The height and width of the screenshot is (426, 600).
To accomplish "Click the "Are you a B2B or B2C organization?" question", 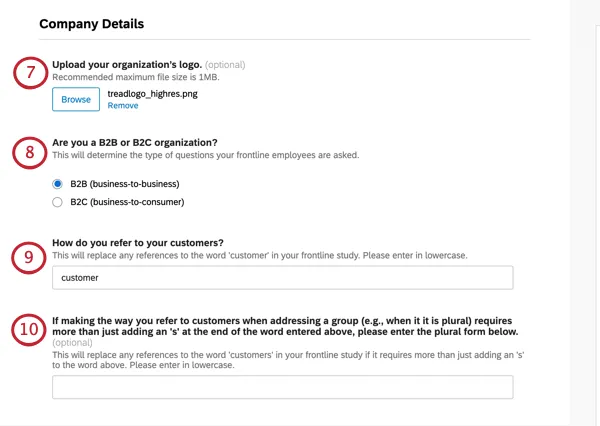I will coord(148,143).
